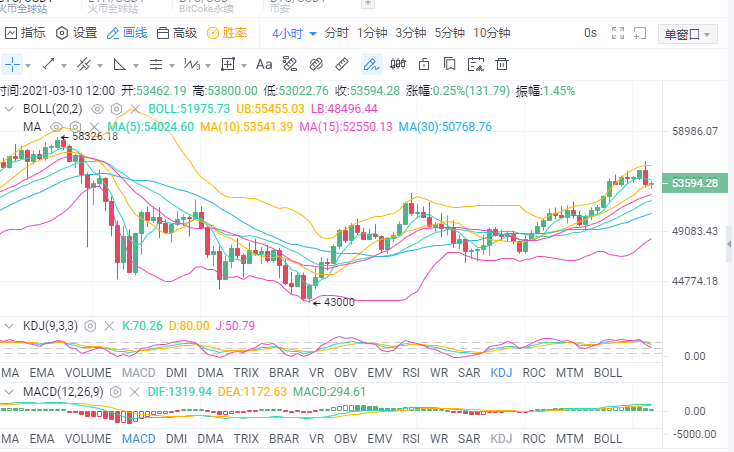Image resolution: width=734 pixels, height=452 pixels.
Task: Select the crosshair cursor tool
Action: 13,64
